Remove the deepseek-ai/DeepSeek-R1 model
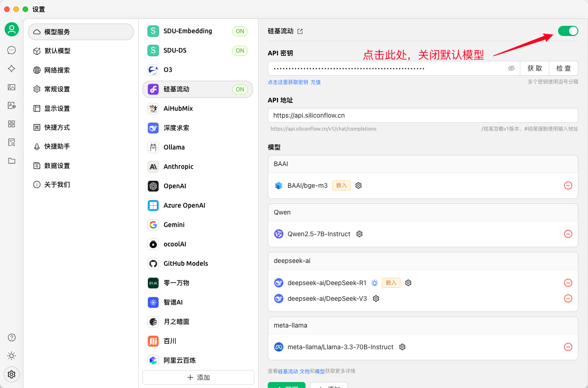Image resolution: width=588 pixels, height=388 pixels. click(568, 283)
